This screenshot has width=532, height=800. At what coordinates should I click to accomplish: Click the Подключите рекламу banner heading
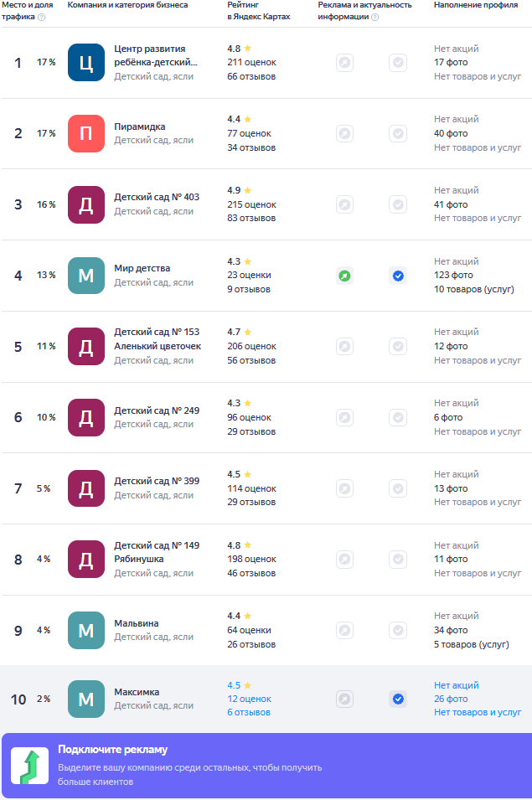pyautogui.click(x=112, y=750)
